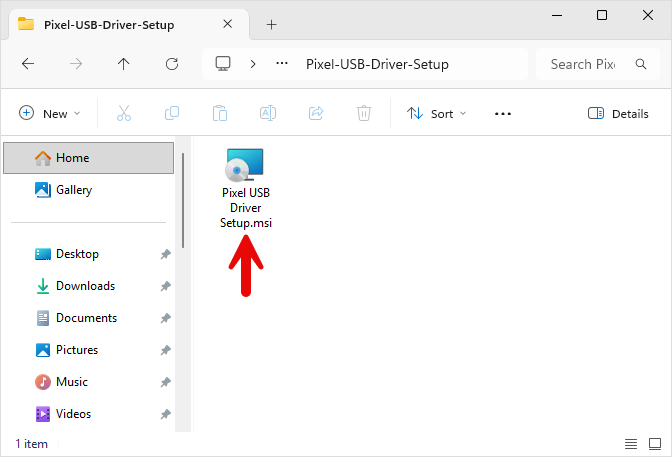This screenshot has width=672, height=457.
Task: Maximize the File Explorer window
Action: click(x=602, y=15)
